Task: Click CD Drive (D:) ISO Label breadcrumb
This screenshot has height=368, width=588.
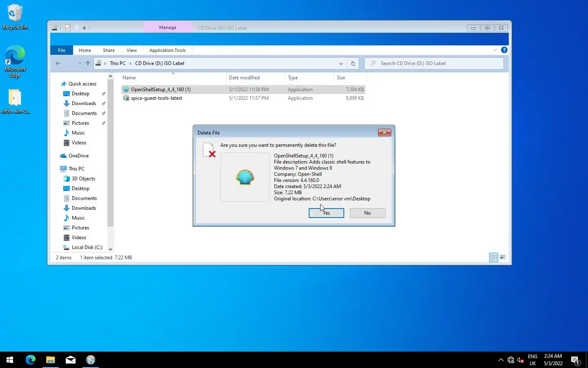Action: tap(160, 63)
